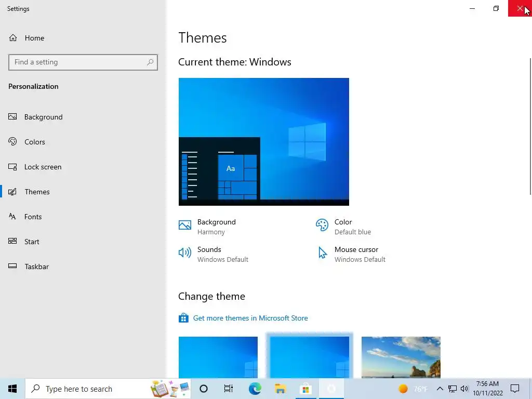
Task: Restore down the Settings window
Action: pyautogui.click(x=496, y=8)
